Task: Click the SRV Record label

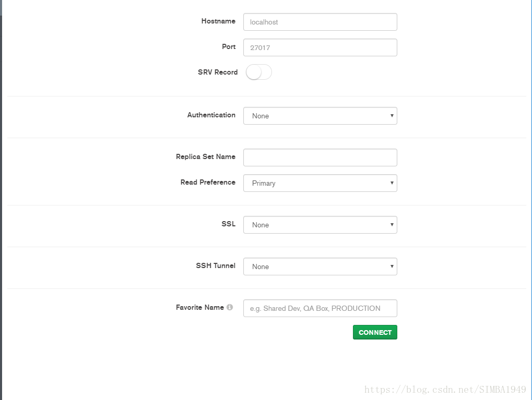Action: [x=218, y=72]
